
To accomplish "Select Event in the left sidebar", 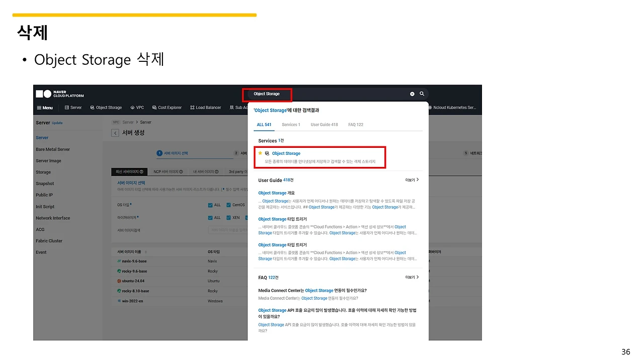I will (41, 252).
